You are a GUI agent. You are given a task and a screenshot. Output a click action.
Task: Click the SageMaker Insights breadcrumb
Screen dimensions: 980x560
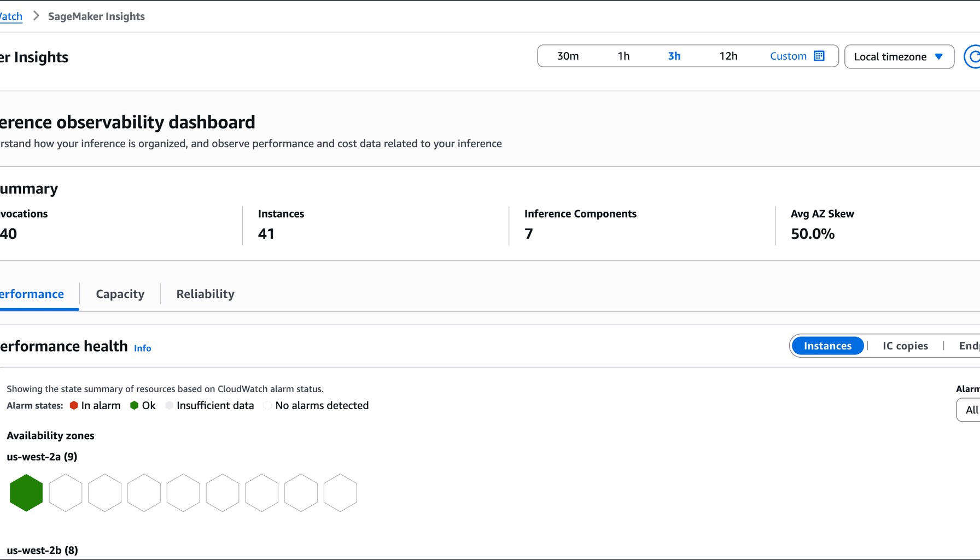(x=96, y=16)
